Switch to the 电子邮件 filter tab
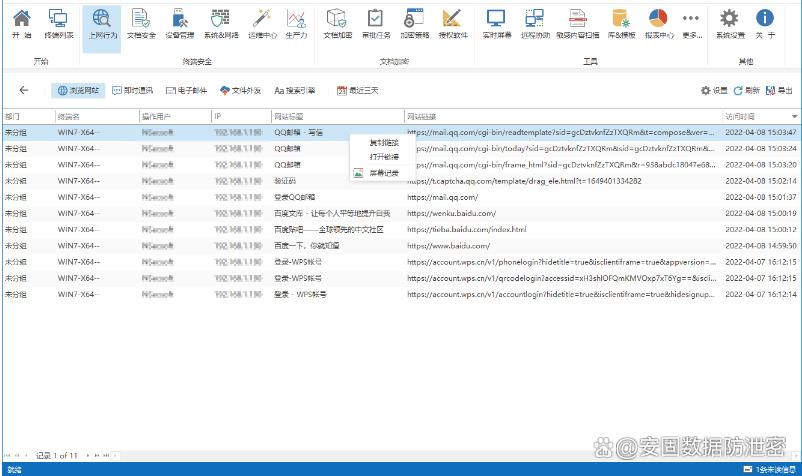The height and width of the screenshot is (476, 802). click(x=186, y=90)
